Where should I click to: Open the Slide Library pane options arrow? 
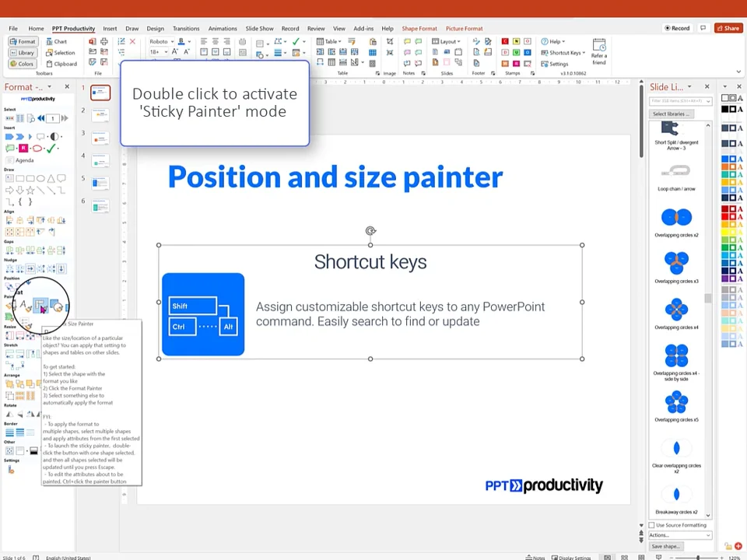click(x=689, y=86)
